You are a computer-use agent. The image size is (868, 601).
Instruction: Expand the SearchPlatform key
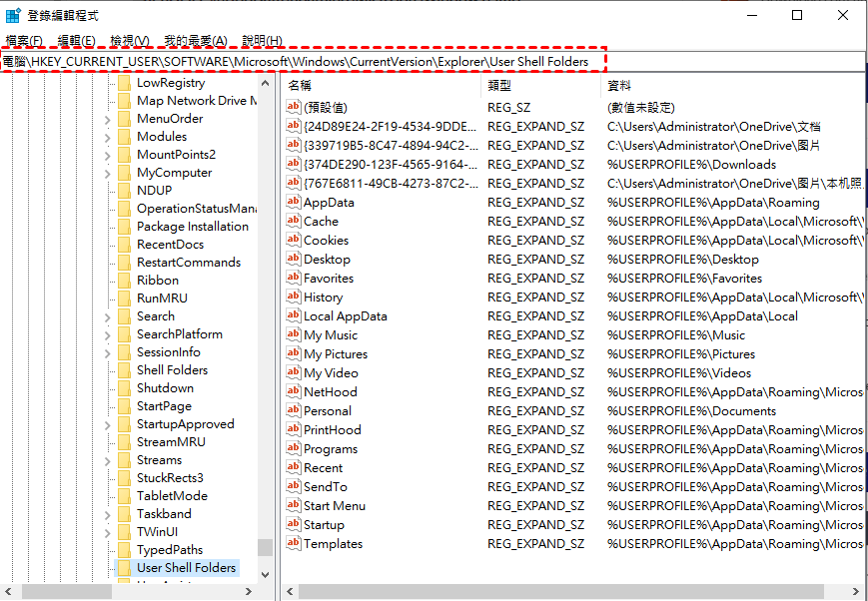coord(108,334)
